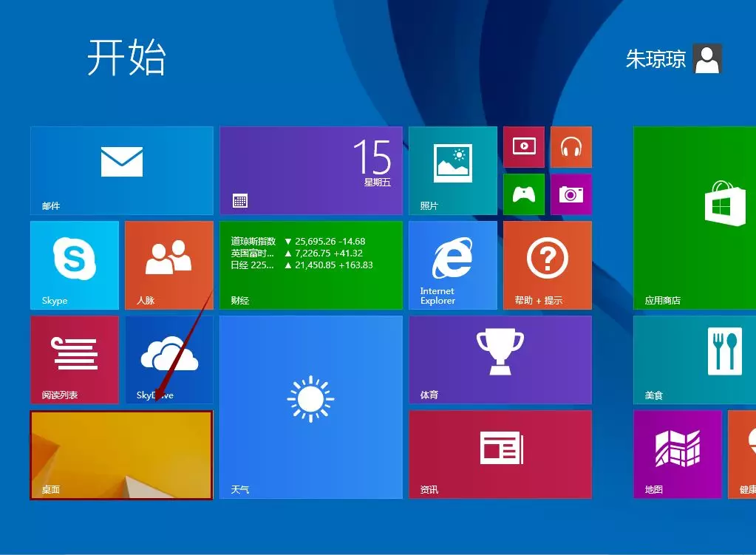This screenshot has height=555, width=756.
Task: Open the Sports (体育) trophy tile
Action: (x=500, y=360)
